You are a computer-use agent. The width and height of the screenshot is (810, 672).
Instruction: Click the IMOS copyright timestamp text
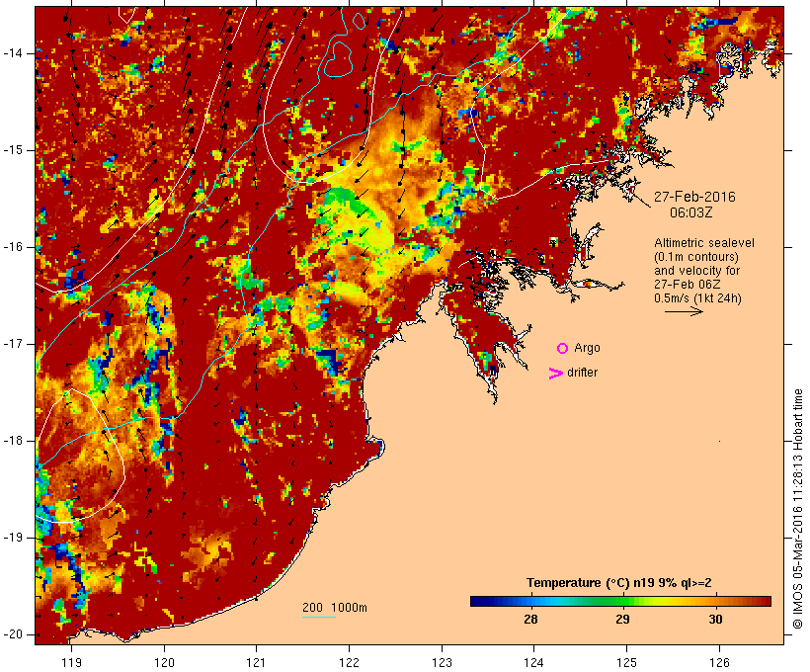point(797,509)
